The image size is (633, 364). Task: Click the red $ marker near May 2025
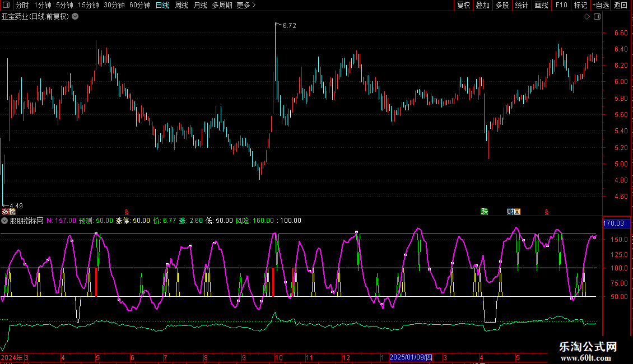pos(547,212)
